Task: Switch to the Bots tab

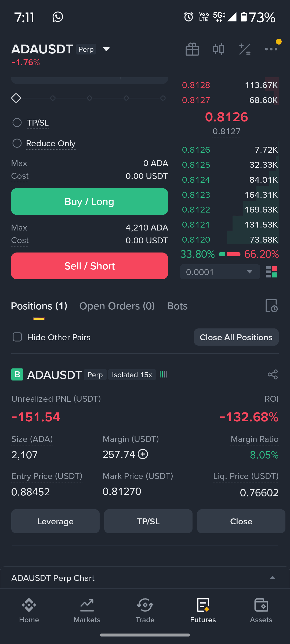Action: pos(177,306)
